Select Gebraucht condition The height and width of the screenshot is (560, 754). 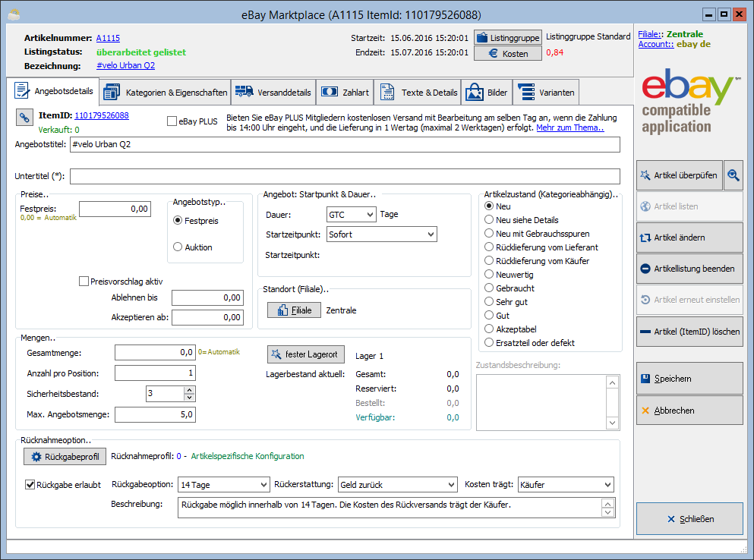click(489, 288)
